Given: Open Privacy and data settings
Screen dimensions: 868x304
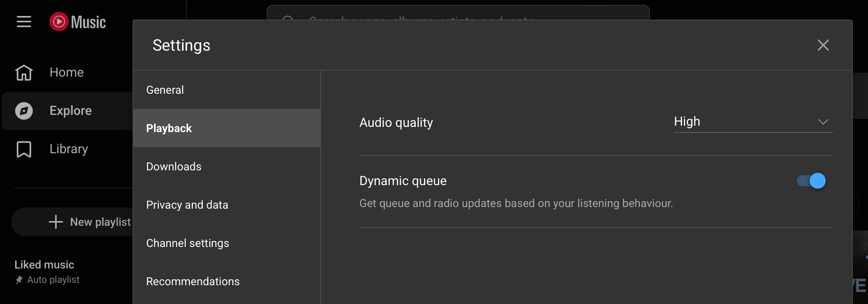Looking at the screenshot, I should point(226,205).
